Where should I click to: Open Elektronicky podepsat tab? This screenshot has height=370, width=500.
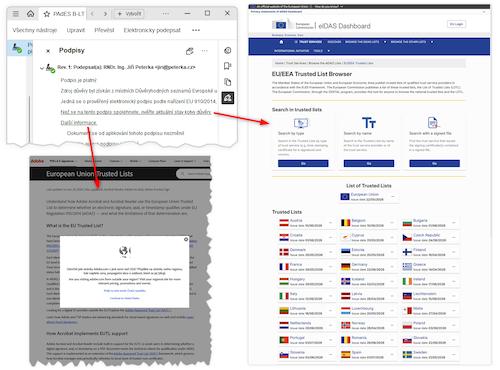(x=152, y=30)
